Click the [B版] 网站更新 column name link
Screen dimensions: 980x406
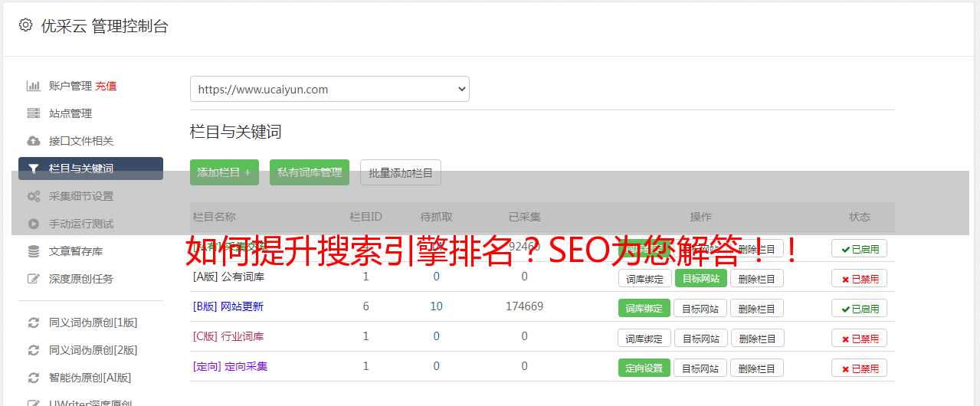tap(228, 306)
